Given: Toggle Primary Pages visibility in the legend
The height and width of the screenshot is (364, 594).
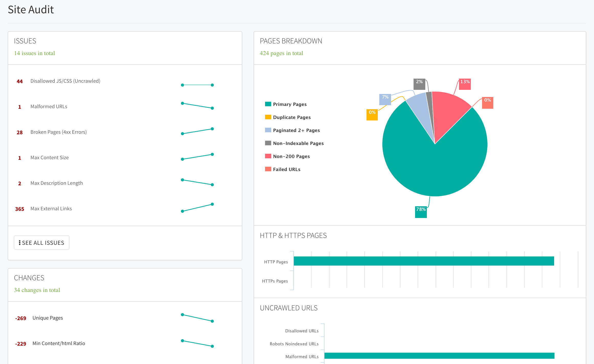Looking at the screenshot, I should coord(290,104).
